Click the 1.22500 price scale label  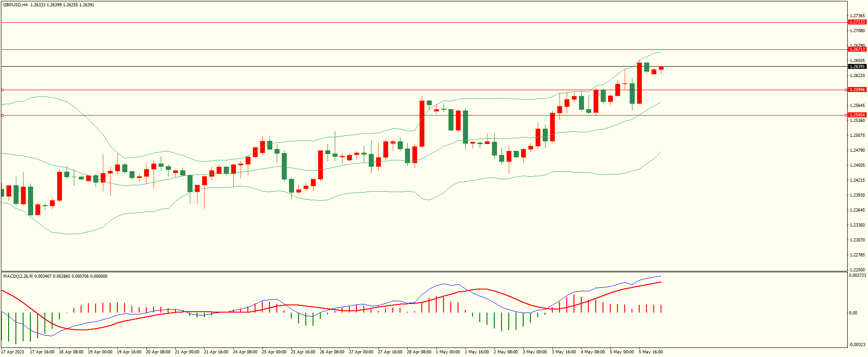tap(857, 270)
